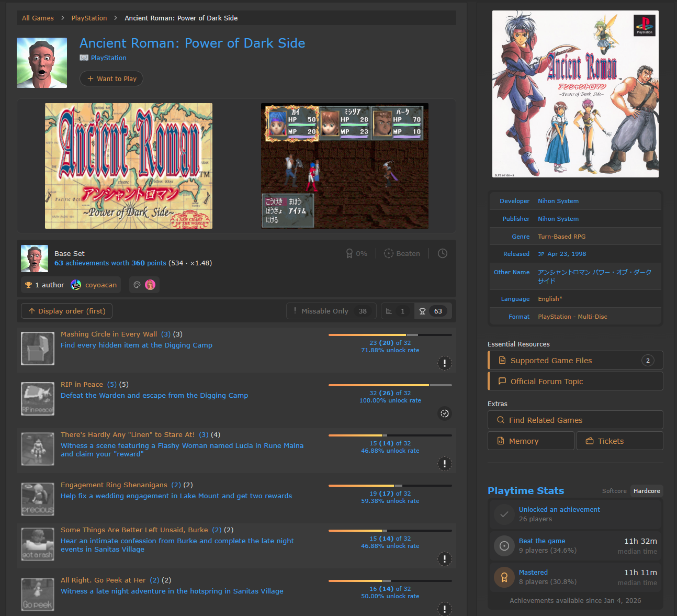Viewport: 677px width, 616px height.
Task: Open the Official Forum Topic
Action: coord(576,381)
